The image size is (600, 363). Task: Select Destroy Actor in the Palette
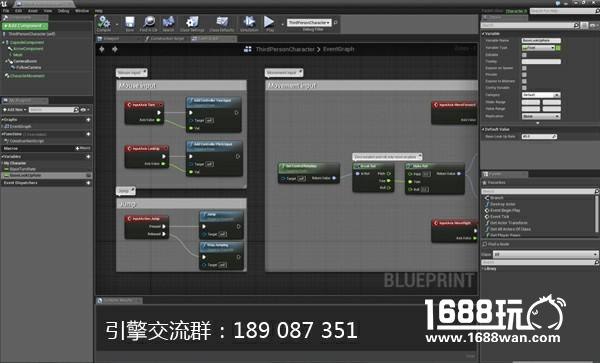[502, 204]
